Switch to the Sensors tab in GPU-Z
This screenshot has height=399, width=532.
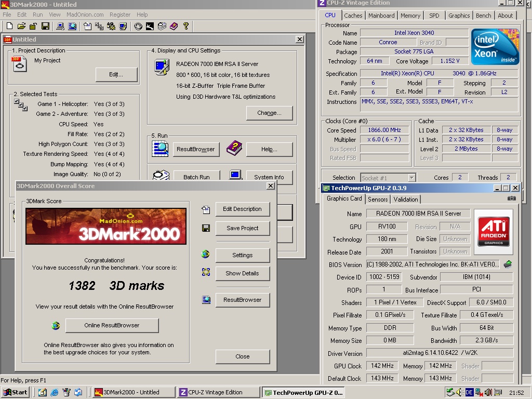pos(378,199)
